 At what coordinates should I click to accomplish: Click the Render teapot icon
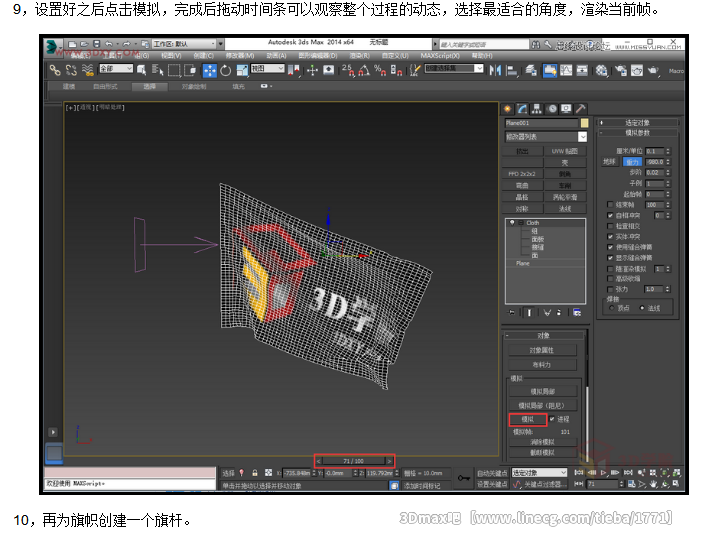[653, 70]
